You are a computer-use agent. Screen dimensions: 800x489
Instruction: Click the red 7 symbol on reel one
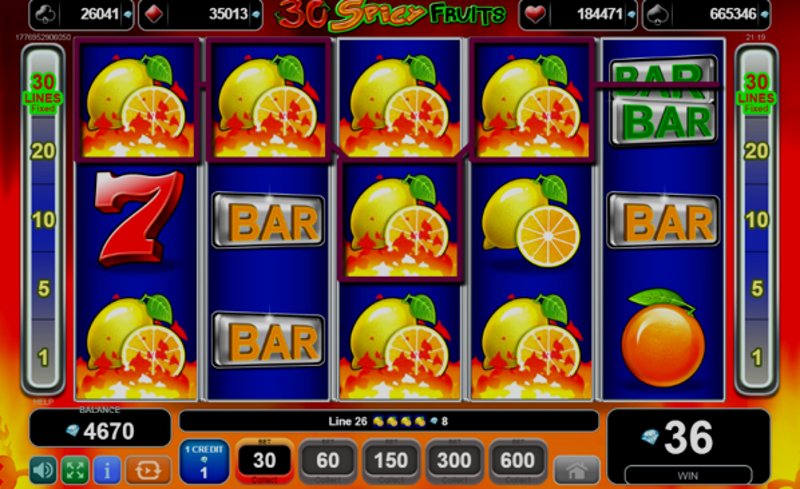click(x=137, y=218)
